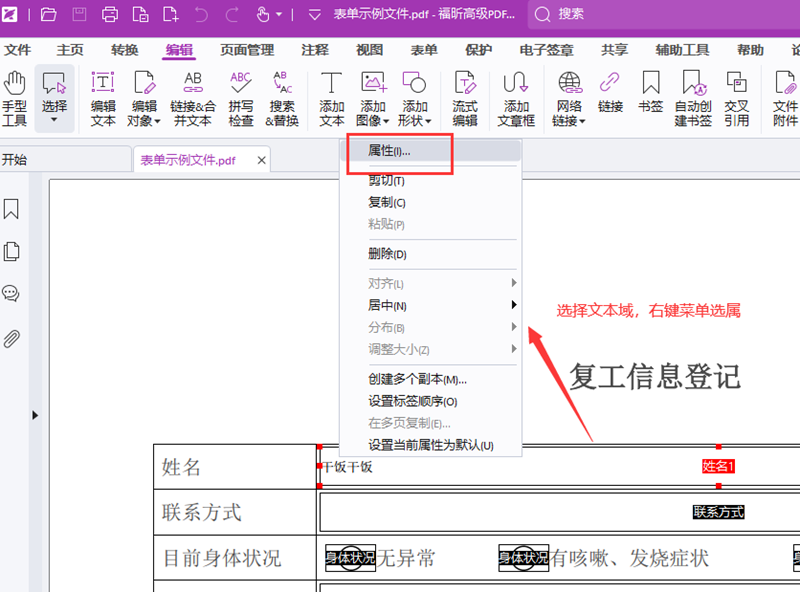Click 创建多个副本 in the context menu
Image resolution: width=800 pixels, height=592 pixels.
click(x=417, y=380)
